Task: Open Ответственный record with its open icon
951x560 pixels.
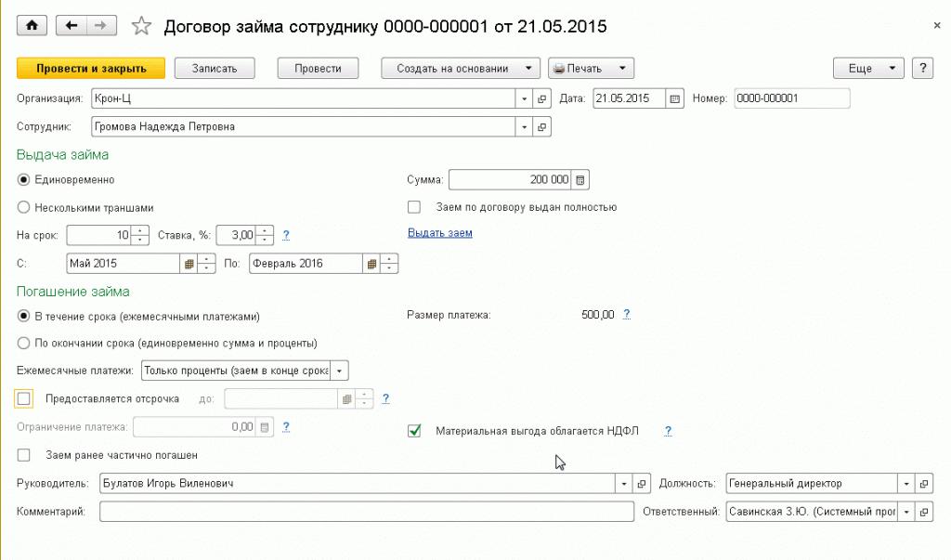Action: pos(924,512)
